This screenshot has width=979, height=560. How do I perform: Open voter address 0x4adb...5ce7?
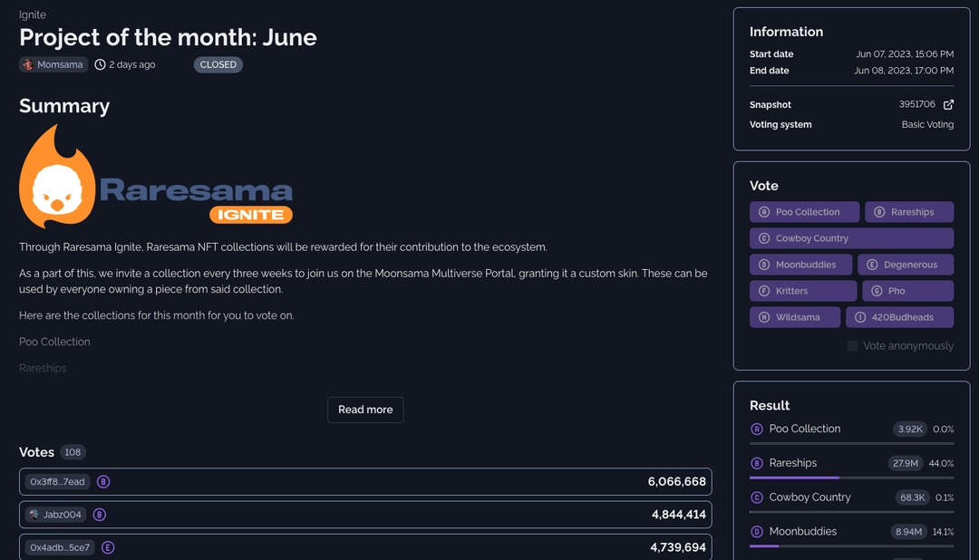click(x=60, y=547)
